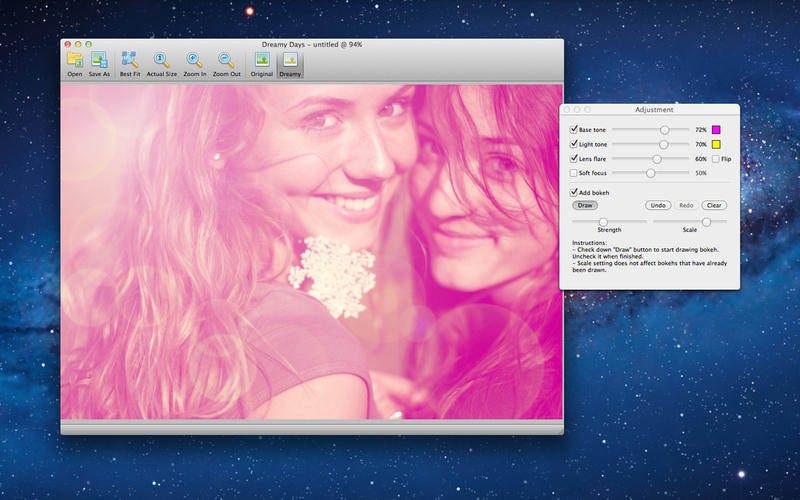Screen dimensions: 800x500
Task: Switch to the Dreamy view
Action: [290, 60]
